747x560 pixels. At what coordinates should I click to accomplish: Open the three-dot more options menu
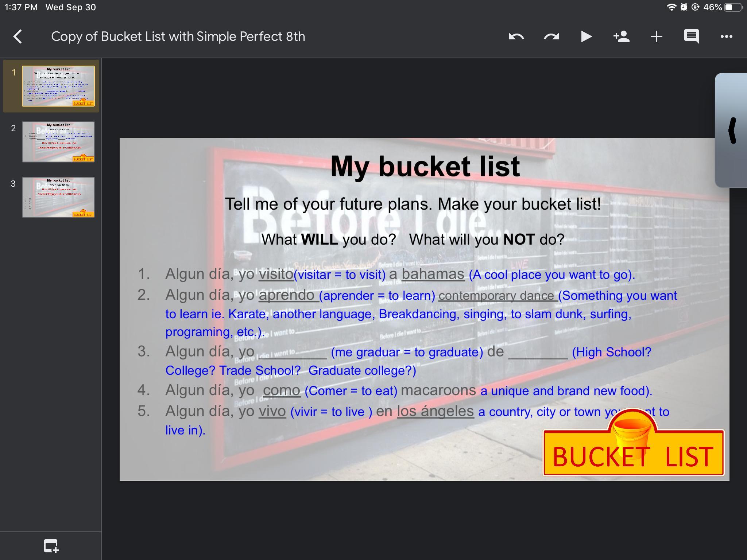pos(726,36)
